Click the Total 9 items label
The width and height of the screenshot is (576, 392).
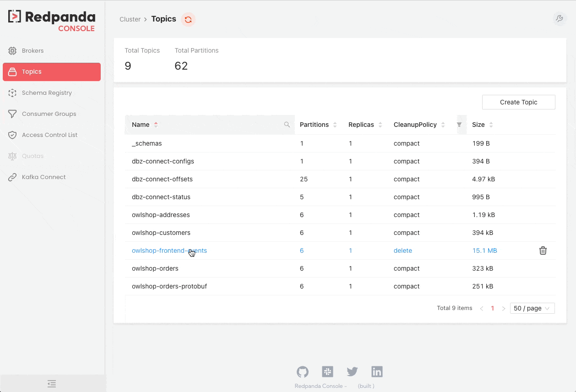click(x=455, y=308)
